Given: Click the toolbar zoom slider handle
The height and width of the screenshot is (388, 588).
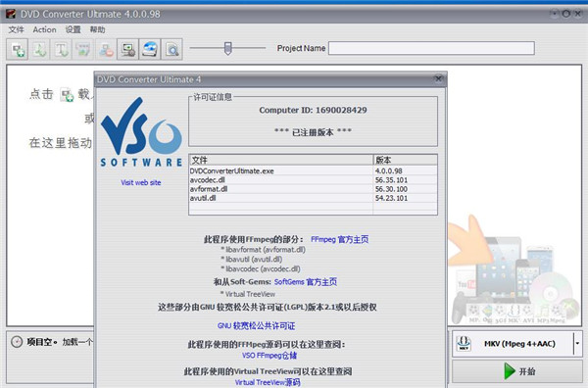Looking at the screenshot, I should click(x=227, y=48).
